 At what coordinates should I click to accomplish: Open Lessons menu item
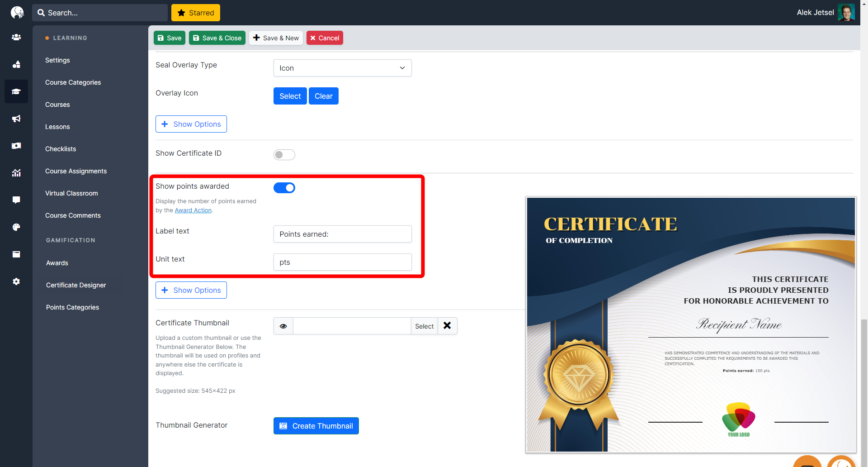coord(57,127)
